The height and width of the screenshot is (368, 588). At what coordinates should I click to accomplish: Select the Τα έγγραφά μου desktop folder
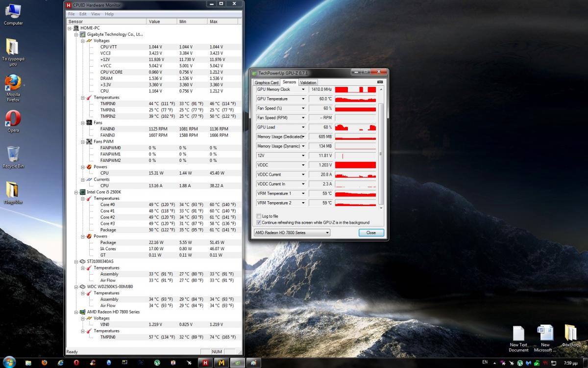13,52
